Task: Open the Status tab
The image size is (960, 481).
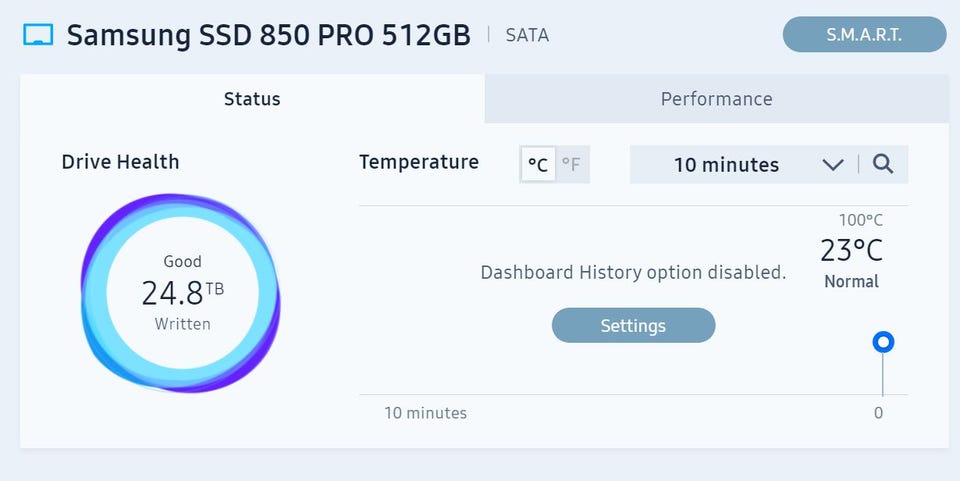Action: pos(252,99)
